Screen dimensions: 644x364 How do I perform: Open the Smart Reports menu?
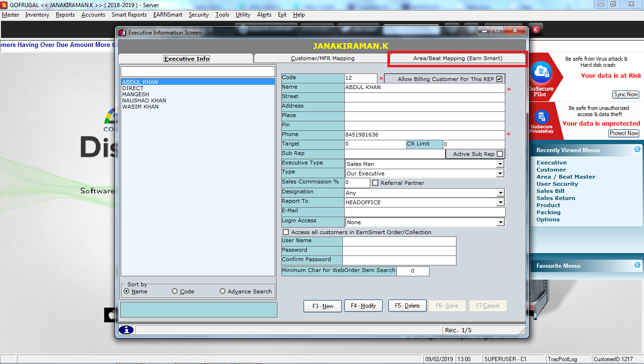(129, 15)
